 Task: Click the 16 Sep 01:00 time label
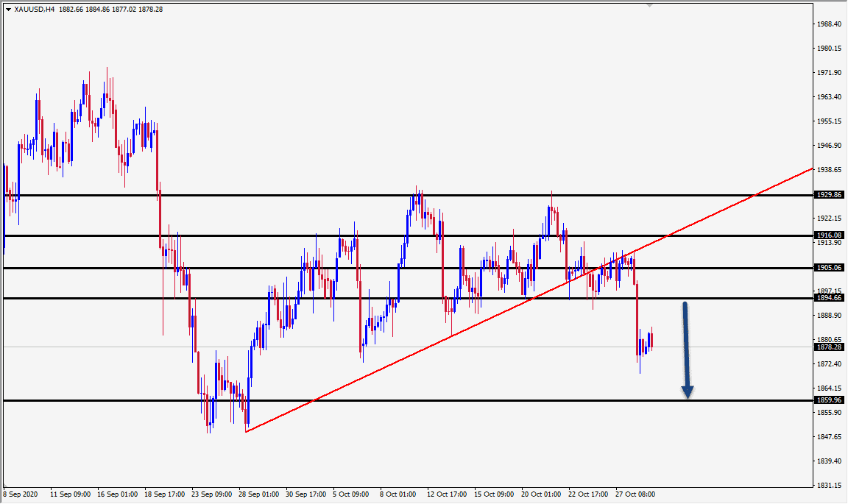pos(117,494)
